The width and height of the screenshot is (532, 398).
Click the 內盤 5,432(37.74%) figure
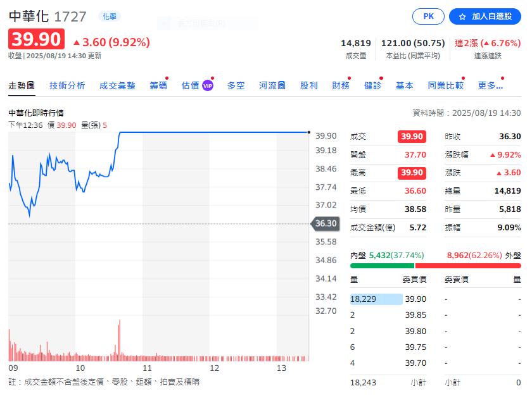click(396, 255)
